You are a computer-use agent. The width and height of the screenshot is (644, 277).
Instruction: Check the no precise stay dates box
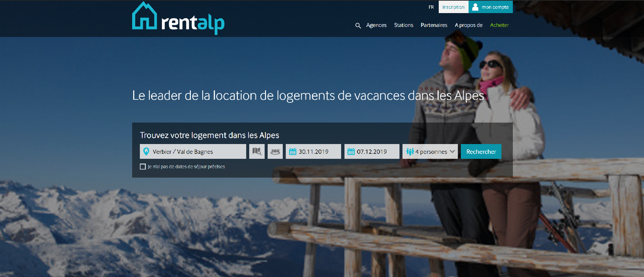(x=143, y=167)
